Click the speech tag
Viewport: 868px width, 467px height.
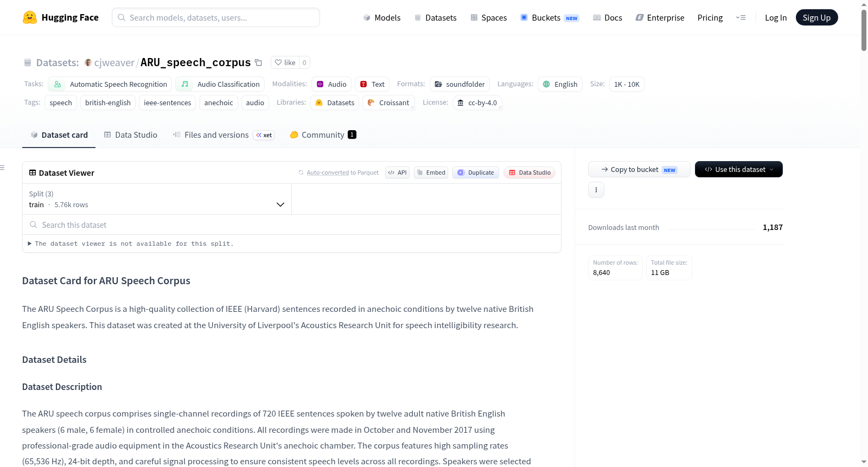point(61,103)
